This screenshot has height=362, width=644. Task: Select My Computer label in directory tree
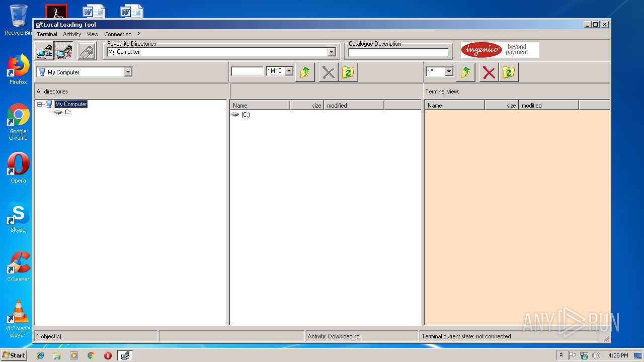point(71,104)
